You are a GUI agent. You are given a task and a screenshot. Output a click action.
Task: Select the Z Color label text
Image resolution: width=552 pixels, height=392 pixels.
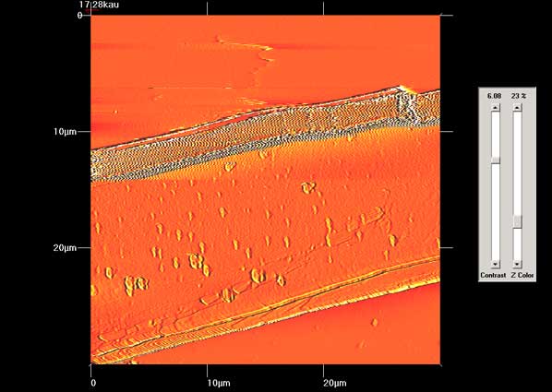tap(522, 275)
